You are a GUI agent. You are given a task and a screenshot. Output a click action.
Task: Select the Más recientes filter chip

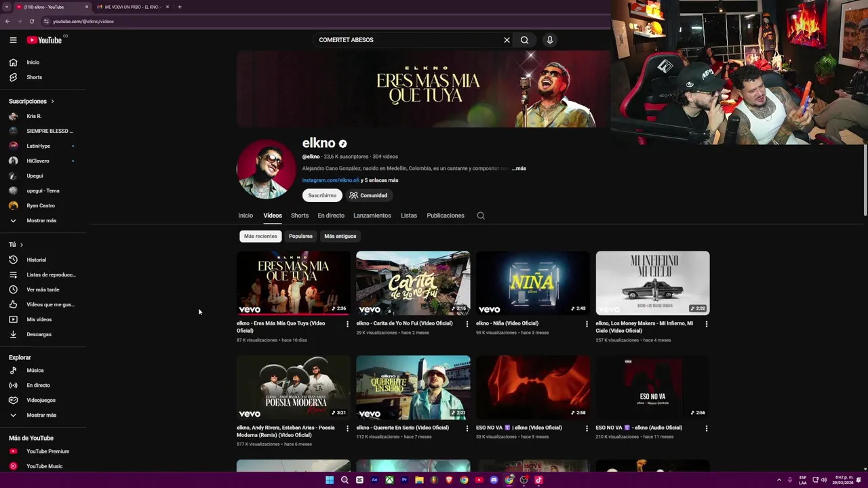(260, 237)
